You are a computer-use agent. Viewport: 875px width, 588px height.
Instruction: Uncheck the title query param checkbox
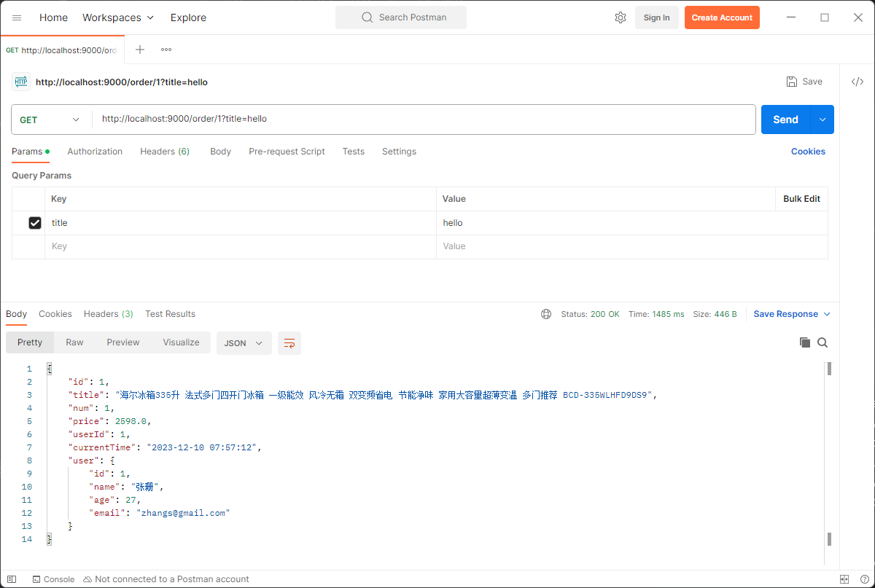click(35, 223)
